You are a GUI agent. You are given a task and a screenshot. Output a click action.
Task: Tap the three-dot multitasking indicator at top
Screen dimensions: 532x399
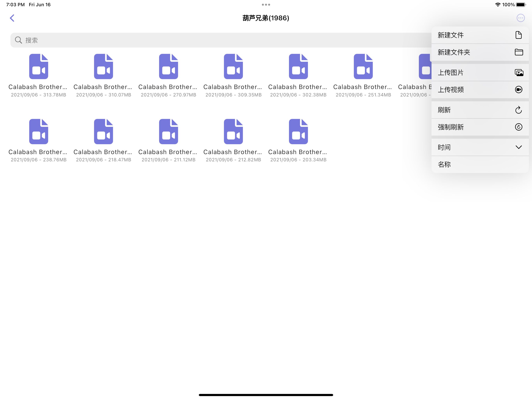(x=266, y=4)
